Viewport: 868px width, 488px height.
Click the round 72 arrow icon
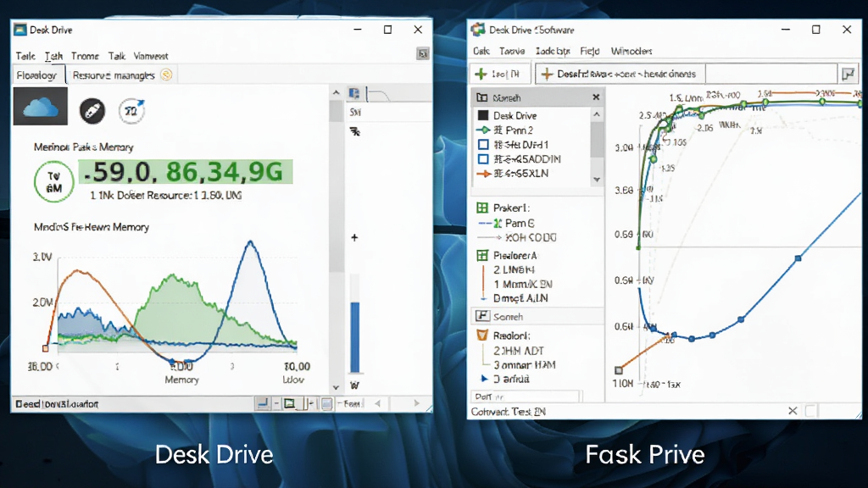[x=131, y=111]
